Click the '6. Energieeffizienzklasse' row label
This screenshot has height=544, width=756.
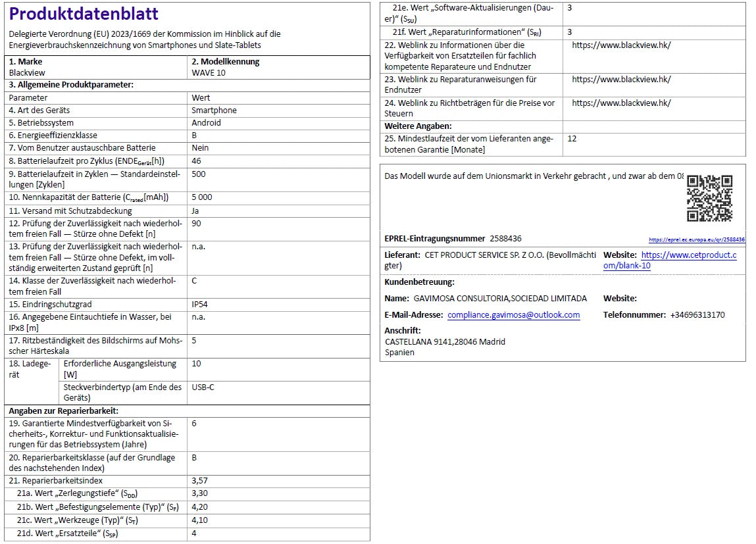53,136
